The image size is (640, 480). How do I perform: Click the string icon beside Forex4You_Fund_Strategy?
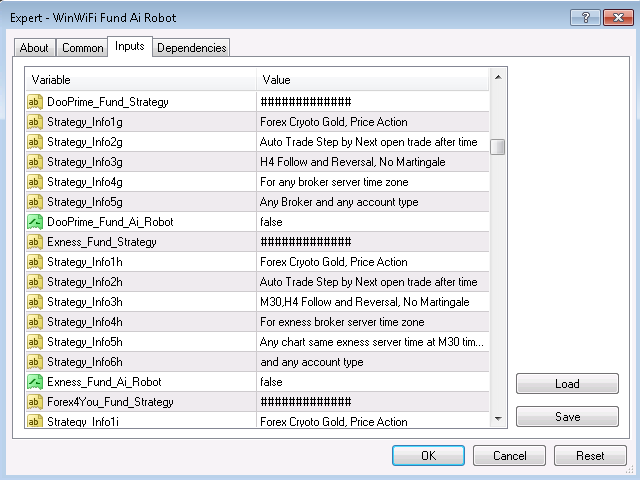coord(35,402)
